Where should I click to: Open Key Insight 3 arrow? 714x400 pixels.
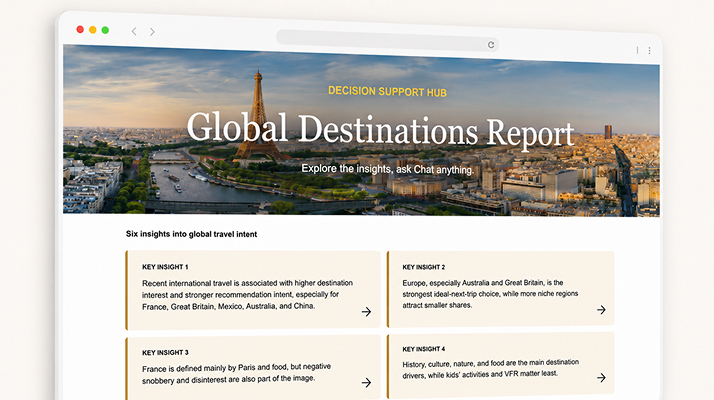click(x=367, y=383)
